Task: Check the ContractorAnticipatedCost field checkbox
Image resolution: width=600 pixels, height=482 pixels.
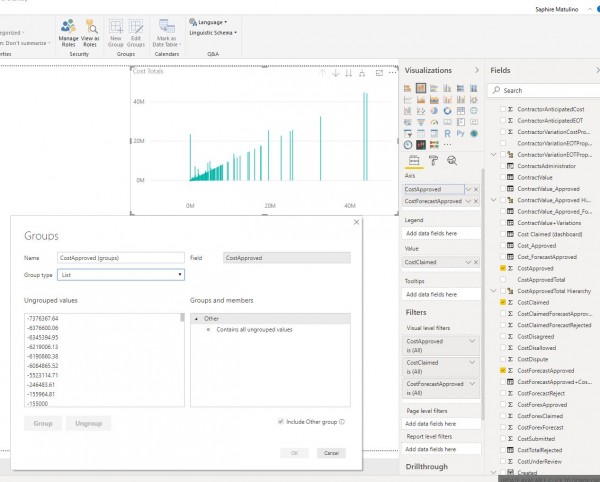Action: (x=503, y=109)
